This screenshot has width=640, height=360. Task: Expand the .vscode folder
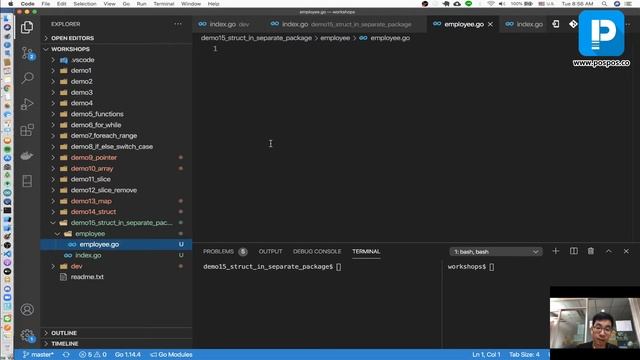(x=116, y=60)
